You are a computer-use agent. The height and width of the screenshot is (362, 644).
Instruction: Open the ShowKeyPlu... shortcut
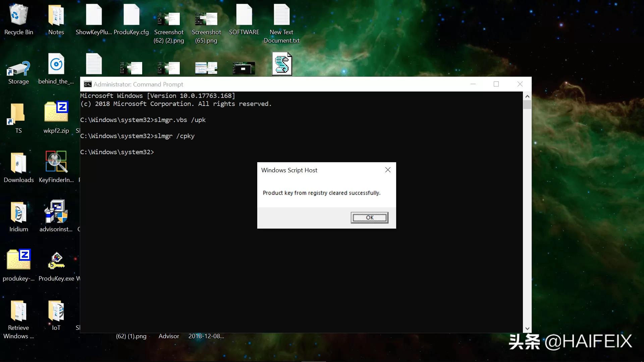pyautogui.click(x=94, y=15)
